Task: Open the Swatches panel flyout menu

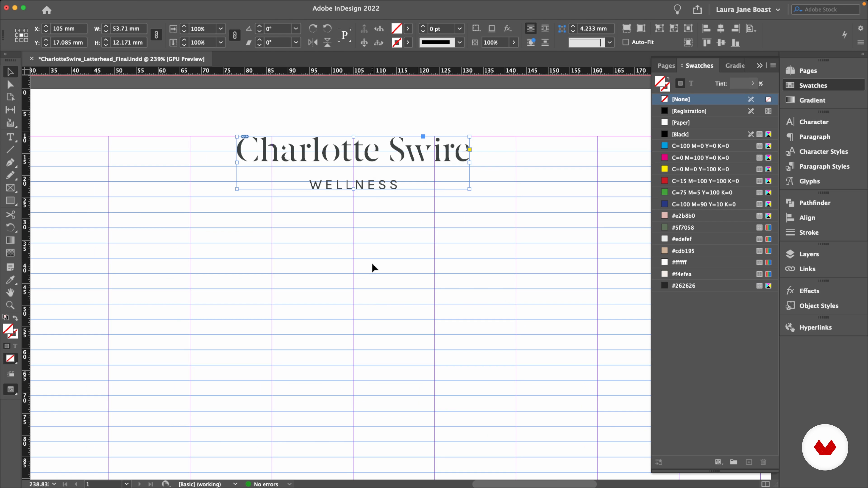Action: click(773, 65)
